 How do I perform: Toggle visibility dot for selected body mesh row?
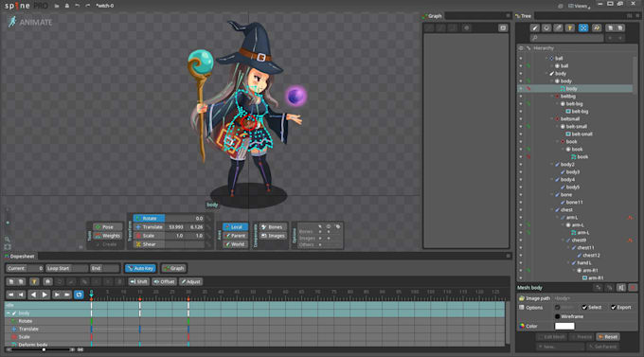tap(521, 89)
